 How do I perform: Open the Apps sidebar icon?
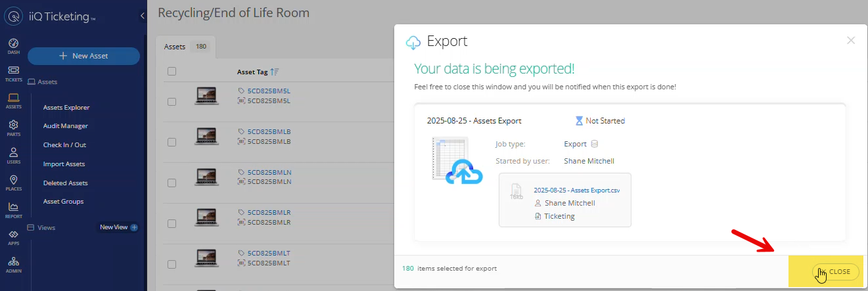pyautogui.click(x=13, y=238)
